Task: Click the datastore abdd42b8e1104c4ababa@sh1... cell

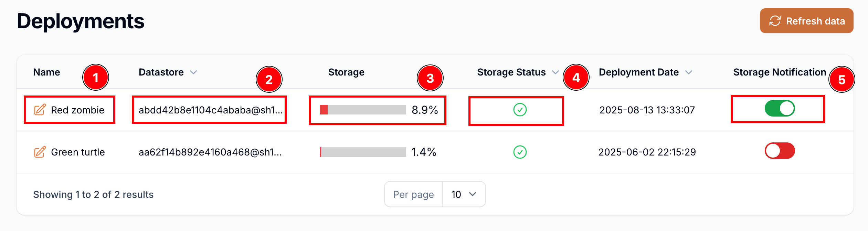Action: pyautogui.click(x=210, y=110)
